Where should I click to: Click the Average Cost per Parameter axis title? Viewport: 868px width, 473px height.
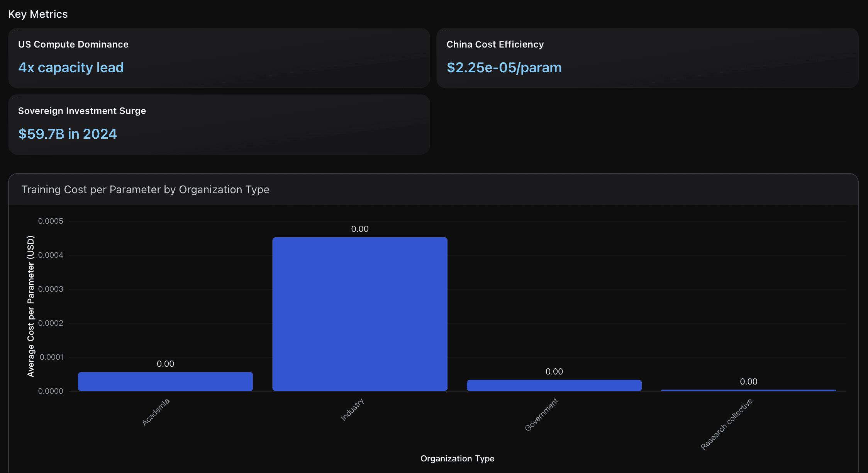(x=31, y=306)
